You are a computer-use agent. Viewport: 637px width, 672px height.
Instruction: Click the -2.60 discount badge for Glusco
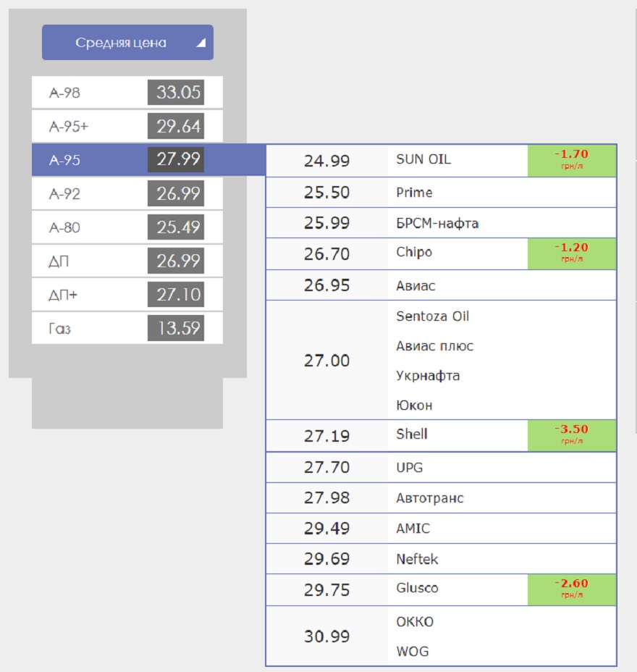pyautogui.click(x=572, y=589)
